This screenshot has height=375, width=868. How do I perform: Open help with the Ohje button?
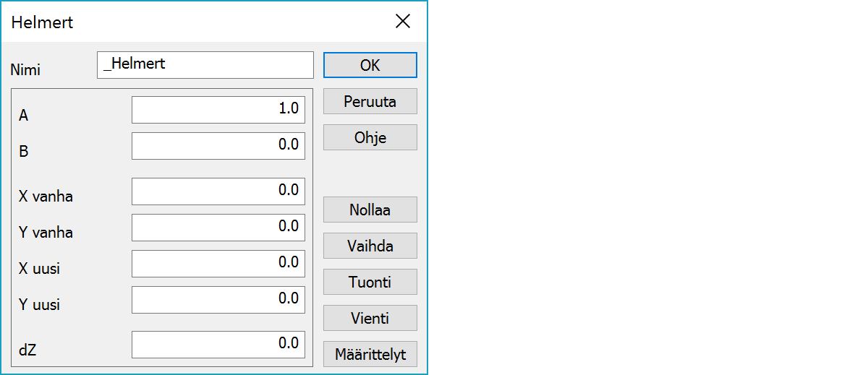(x=370, y=137)
